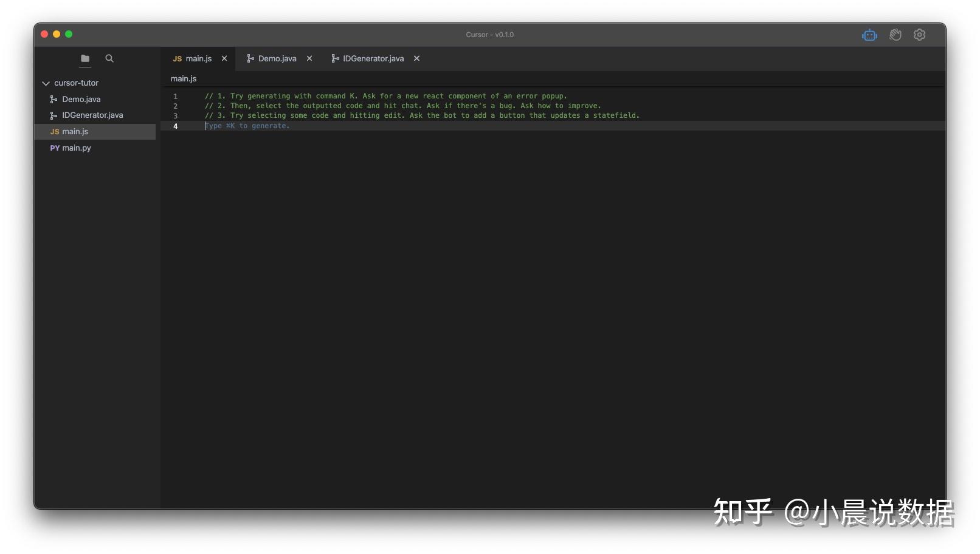Image resolution: width=980 pixels, height=554 pixels.
Task: Click the main.js breadcrumb label
Action: click(183, 78)
